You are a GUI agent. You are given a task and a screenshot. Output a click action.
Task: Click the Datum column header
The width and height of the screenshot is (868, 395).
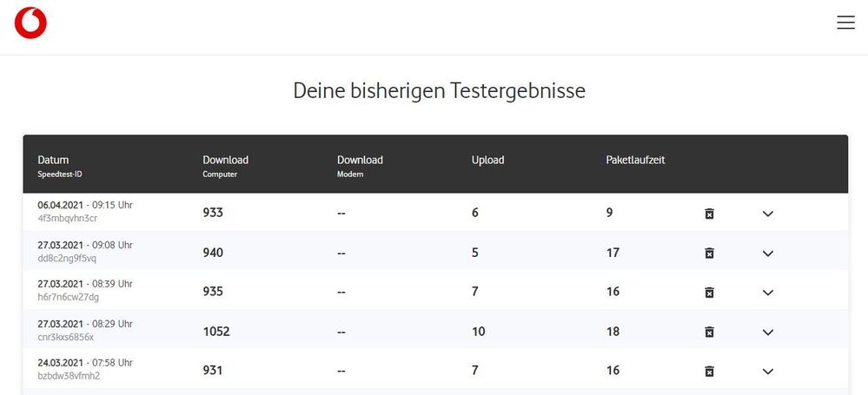53,160
